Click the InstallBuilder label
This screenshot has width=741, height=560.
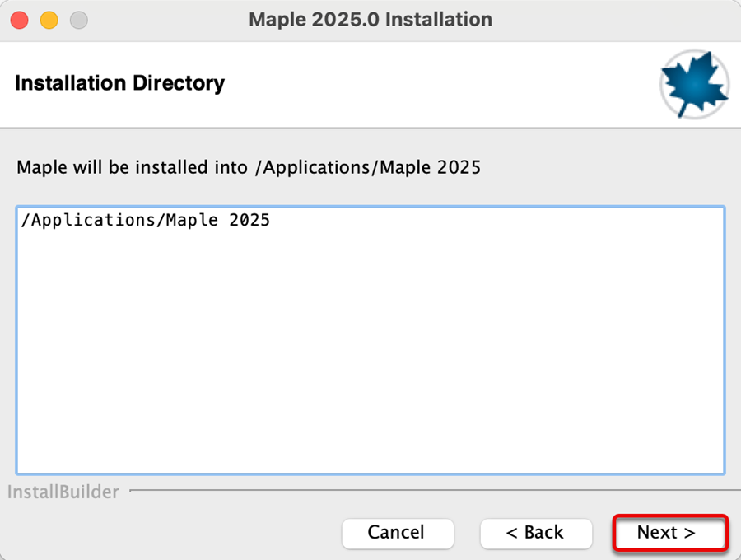63,492
